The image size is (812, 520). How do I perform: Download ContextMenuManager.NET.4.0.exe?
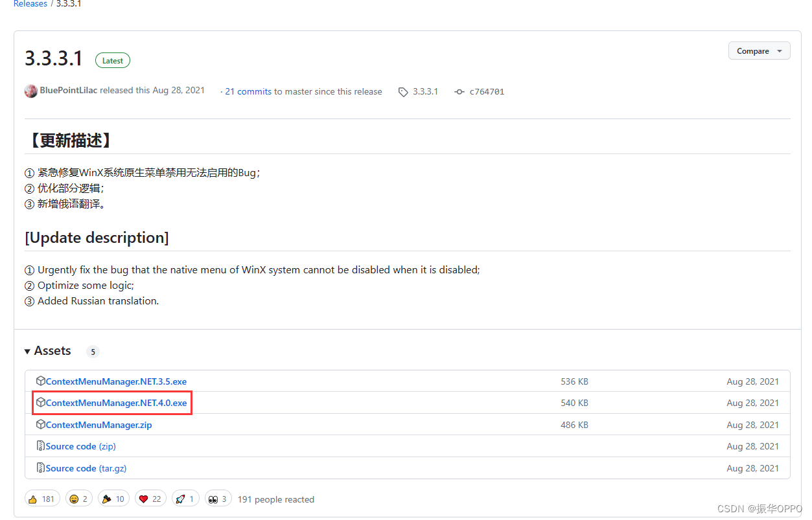[x=116, y=403]
